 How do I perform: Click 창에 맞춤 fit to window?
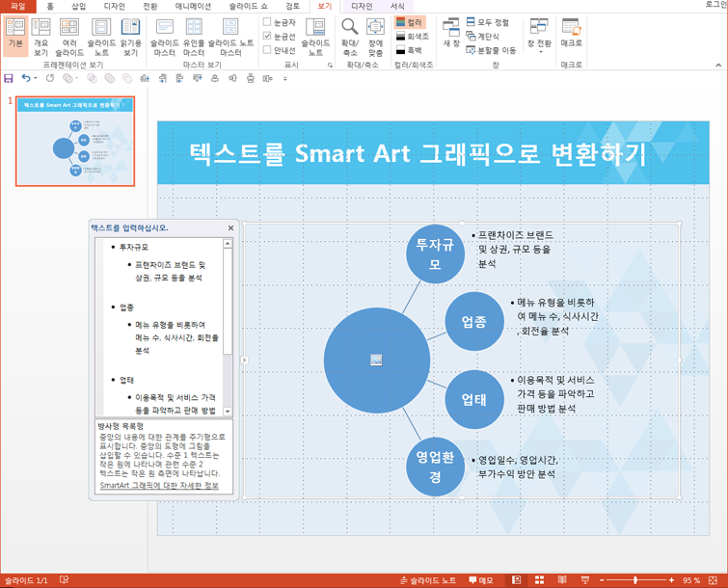click(375, 37)
